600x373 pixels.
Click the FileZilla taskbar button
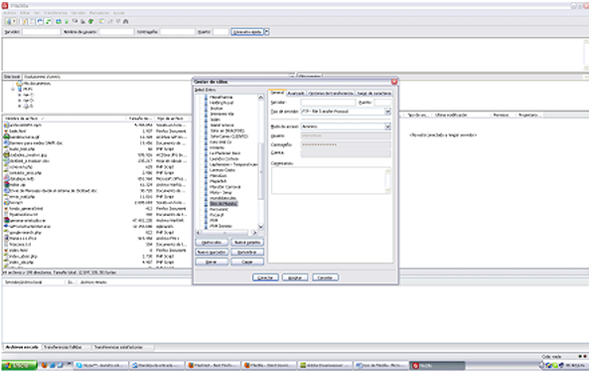point(437,366)
